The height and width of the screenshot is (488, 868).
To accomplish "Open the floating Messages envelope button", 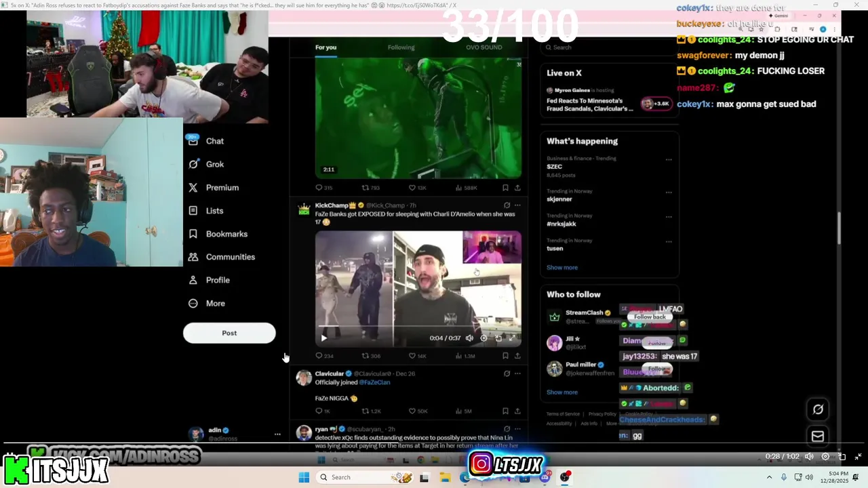I will point(818,436).
